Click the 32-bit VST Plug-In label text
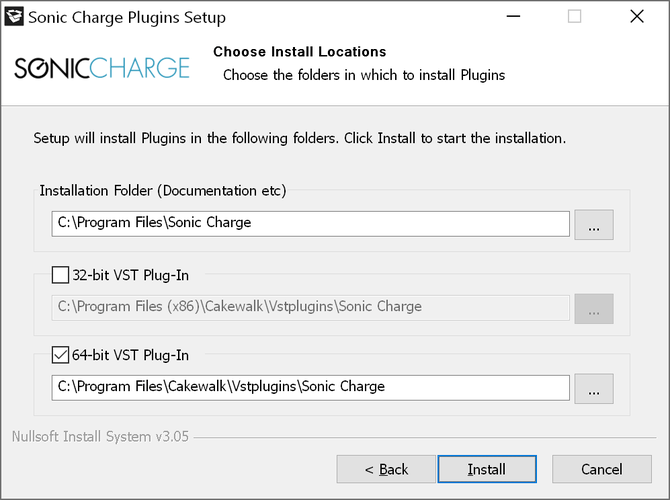 [x=130, y=275]
